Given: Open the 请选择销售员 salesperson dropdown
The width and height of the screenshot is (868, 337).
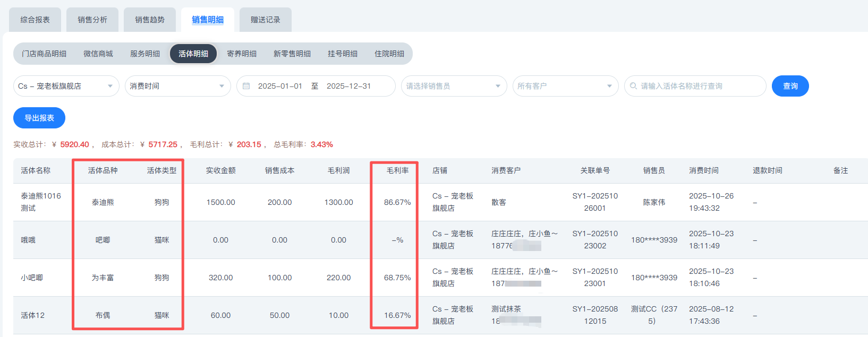Looking at the screenshot, I should (454, 86).
